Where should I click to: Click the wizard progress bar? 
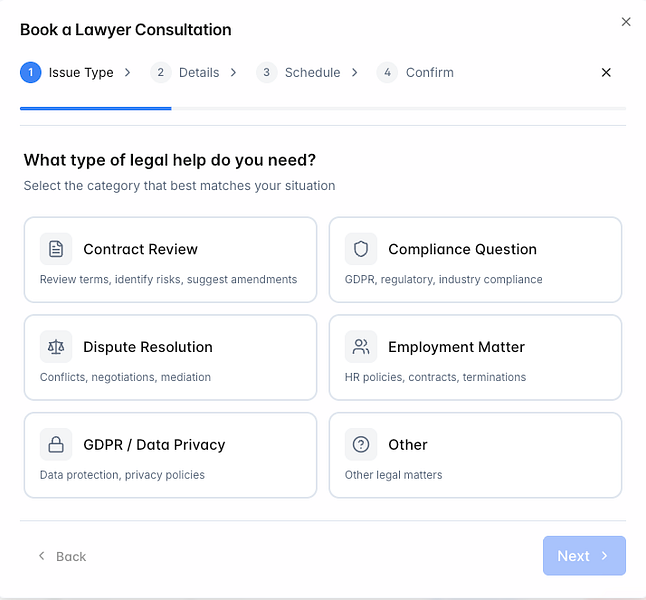[323, 107]
